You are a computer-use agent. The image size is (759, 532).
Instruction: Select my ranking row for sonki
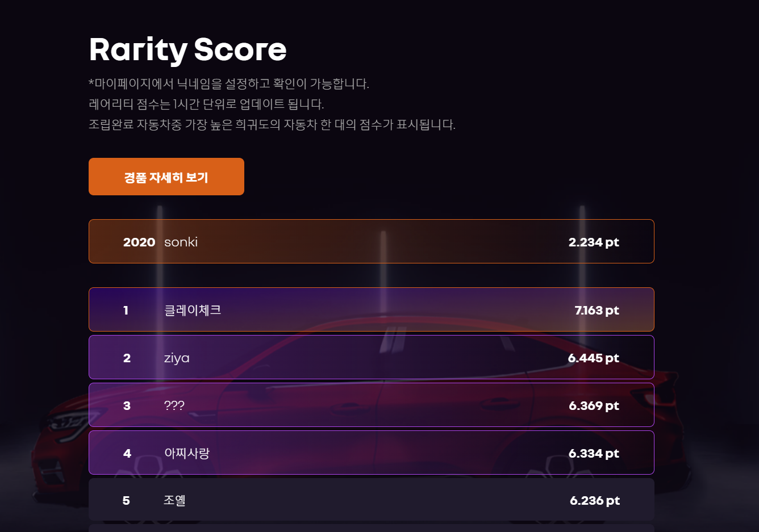coord(372,241)
